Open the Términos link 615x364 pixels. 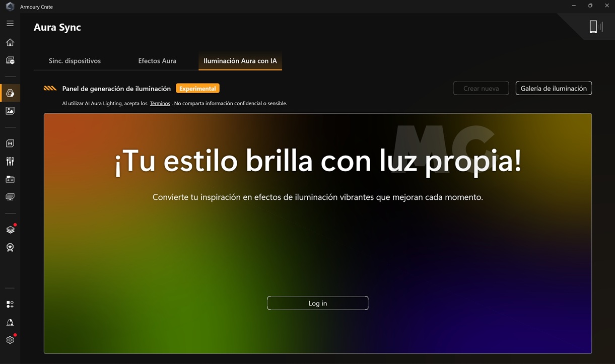[x=160, y=104]
